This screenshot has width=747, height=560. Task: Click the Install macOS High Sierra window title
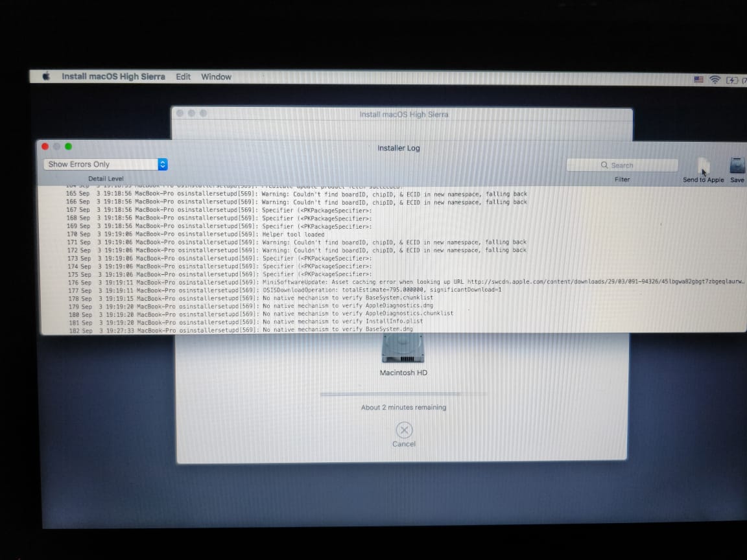click(x=403, y=114)
